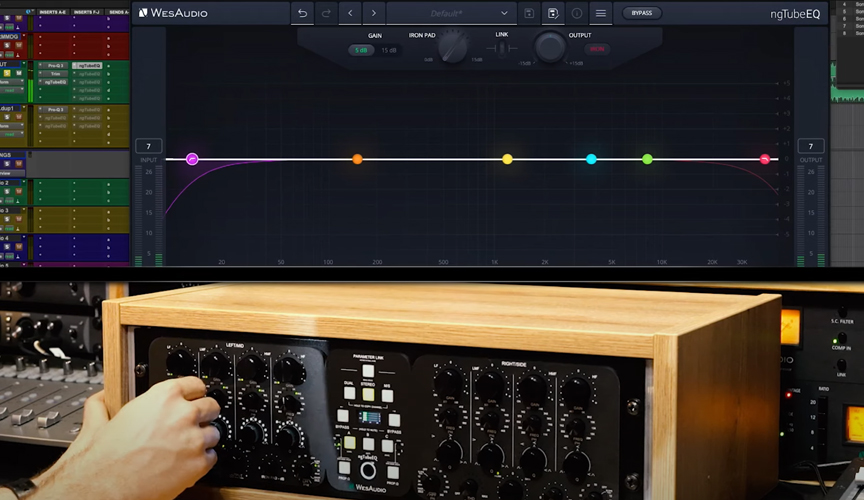
Task: Open highlighted ngTubeEQ insert in Inserts F-J
Action: [87, 66]
